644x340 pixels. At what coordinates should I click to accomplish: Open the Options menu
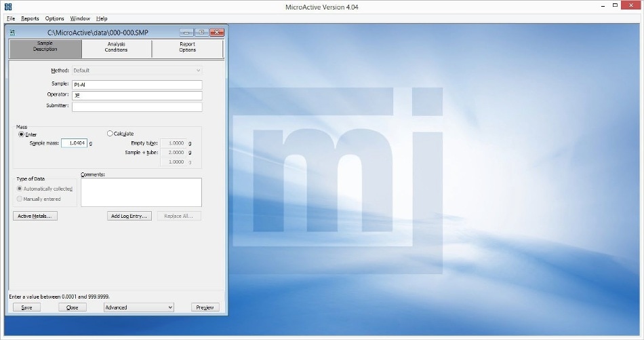55,18
